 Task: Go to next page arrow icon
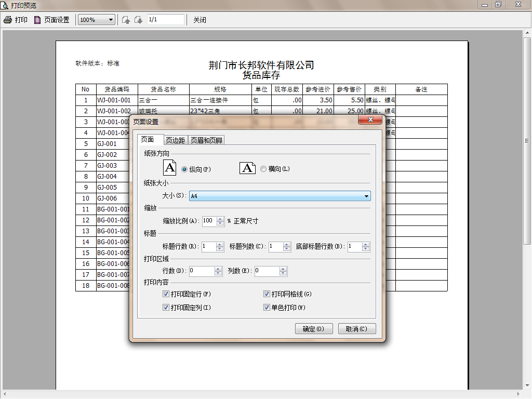tap(138, 20)
